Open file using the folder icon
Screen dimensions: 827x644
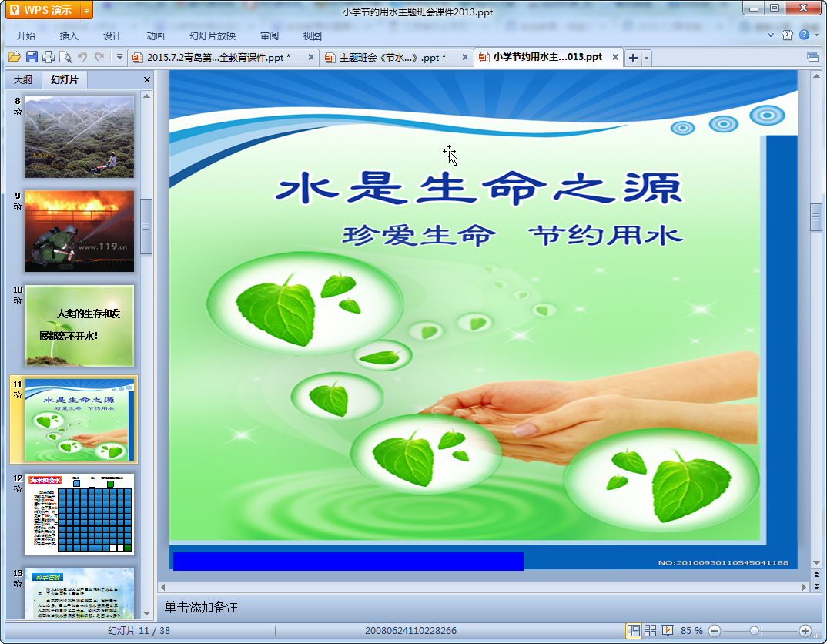point(14,57)
